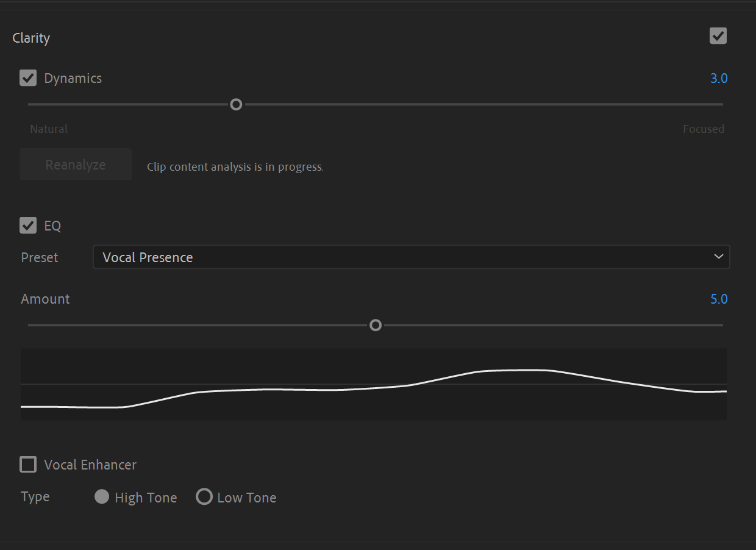Select the High Tone radio button
756x550 pixels.
[x=102, y=497]
